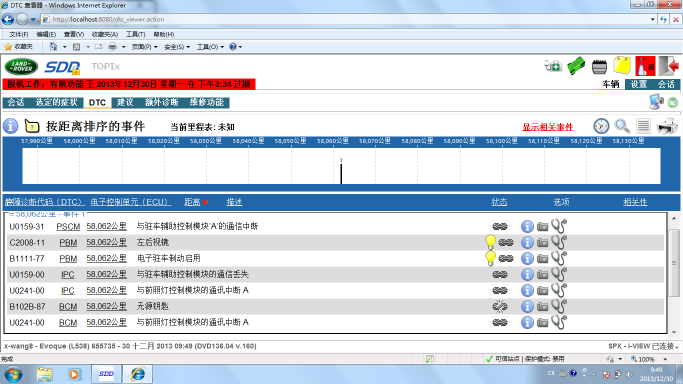Click the 显示相关事件 red link
The image size is (683, 384).
click(548, 127)
